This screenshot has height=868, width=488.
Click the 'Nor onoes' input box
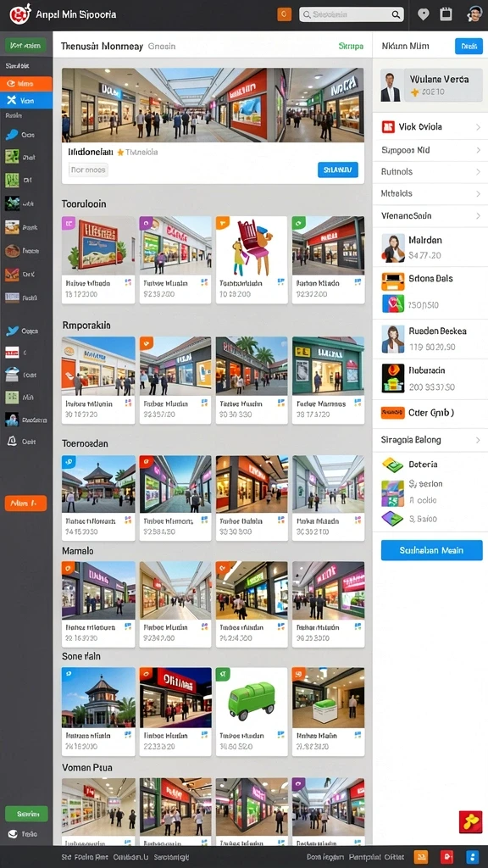coord(88,170)
